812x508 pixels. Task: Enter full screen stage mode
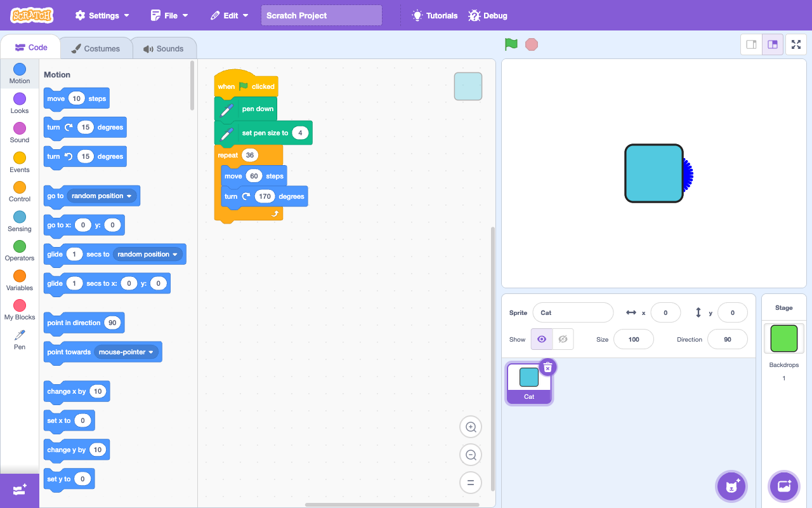[x=796, y=44]
